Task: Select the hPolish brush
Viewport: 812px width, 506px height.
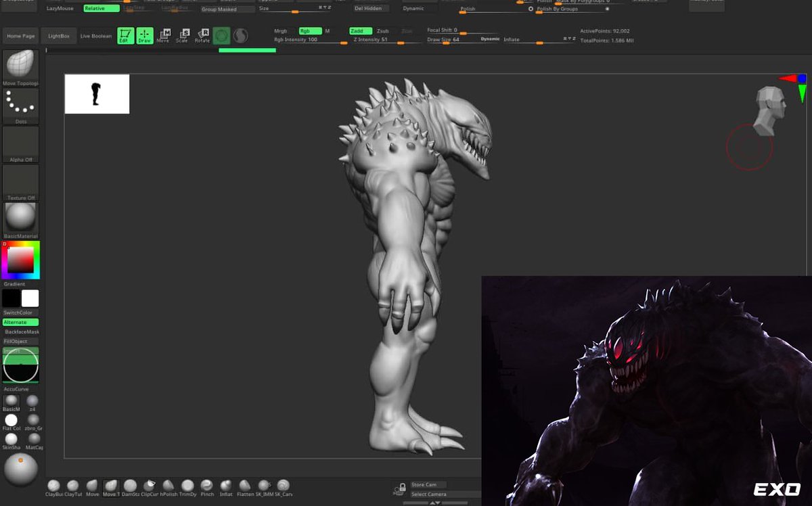Action: [x=170, y=486]
